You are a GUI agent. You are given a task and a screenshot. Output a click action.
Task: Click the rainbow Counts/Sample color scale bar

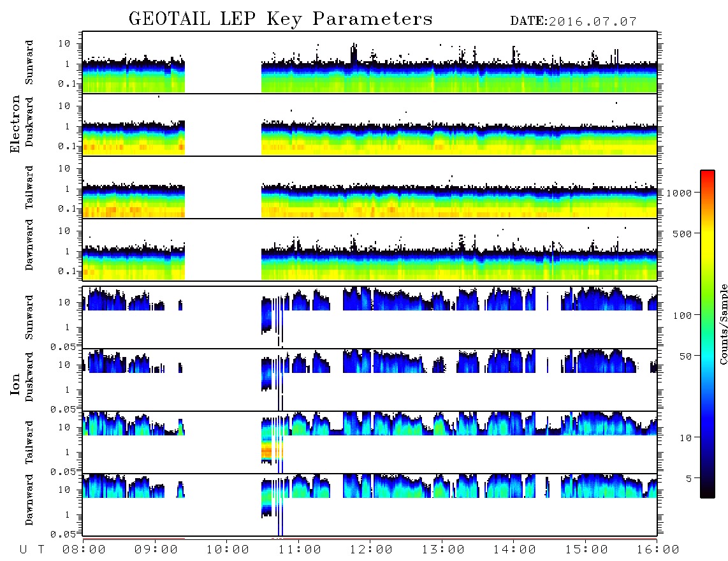click(708, 334)
